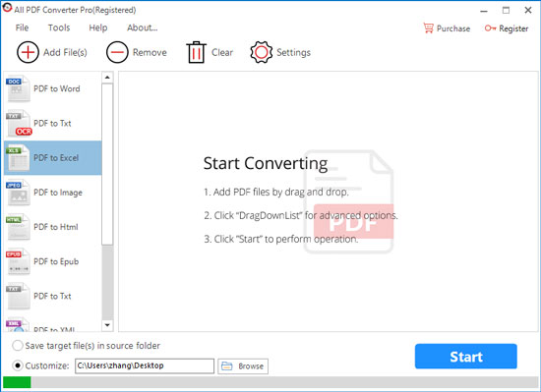The width and height of the screenshot is (541, 392).
Task: Click the output path input field
Action: 145,365
